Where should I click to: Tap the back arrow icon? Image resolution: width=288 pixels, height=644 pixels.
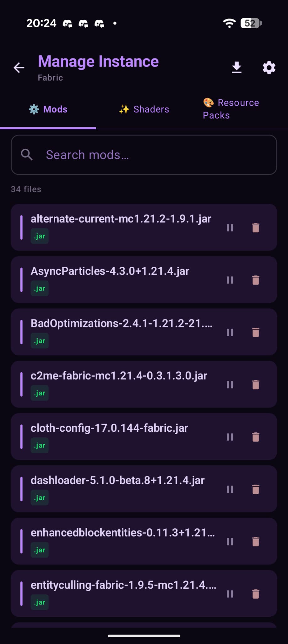tap(19, 68)
